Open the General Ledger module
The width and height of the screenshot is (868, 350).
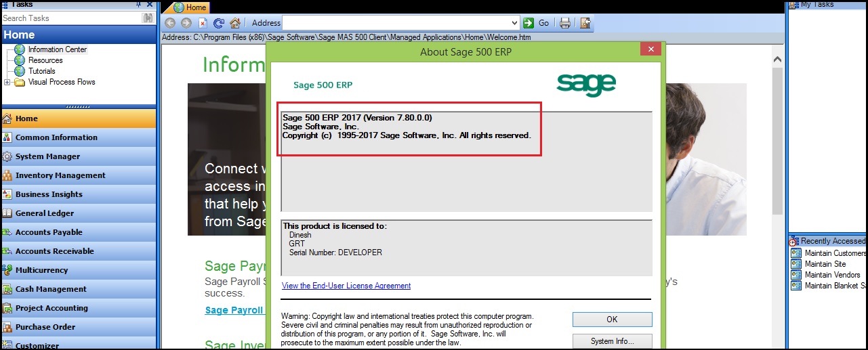coord(45,213)
